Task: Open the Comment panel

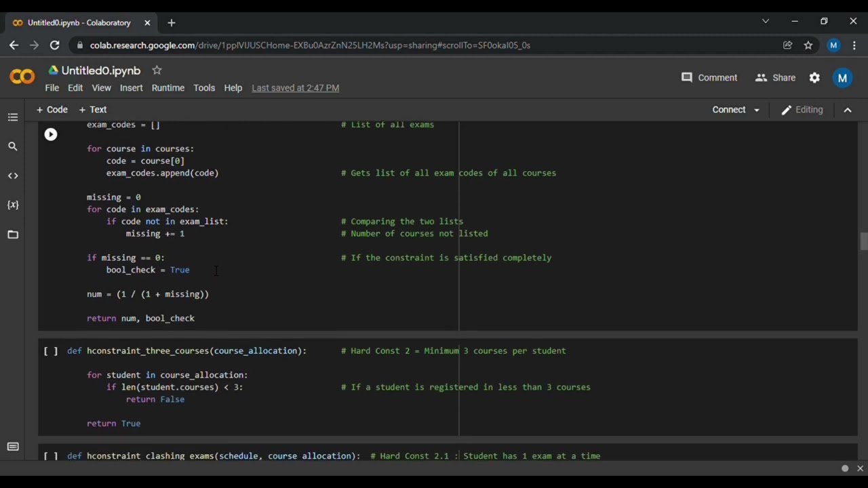Action: pos(709,77)
